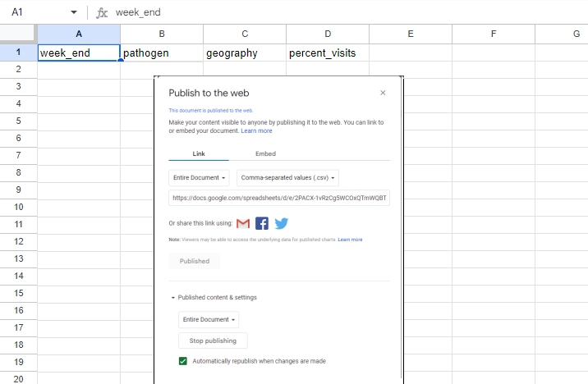The height and width of the screenshot is (384, 588).
Task: Open Entire Document dropdown in published settings
Action: pyautogui.click(x=209, y=319)
